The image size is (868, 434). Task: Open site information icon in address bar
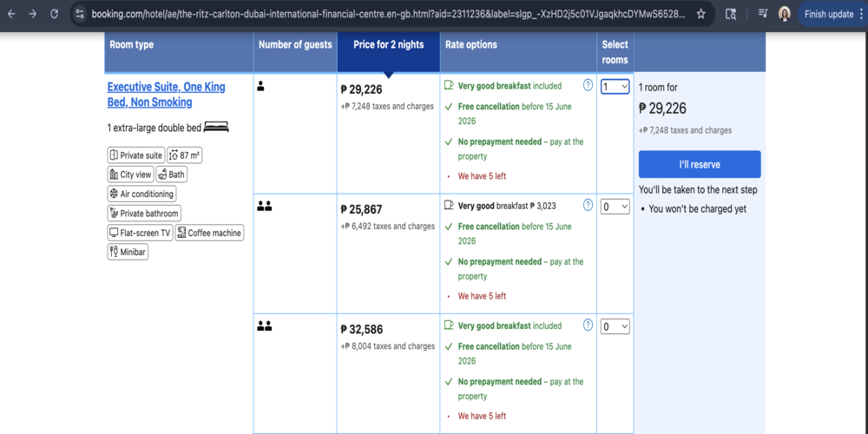tap(80, 15)
